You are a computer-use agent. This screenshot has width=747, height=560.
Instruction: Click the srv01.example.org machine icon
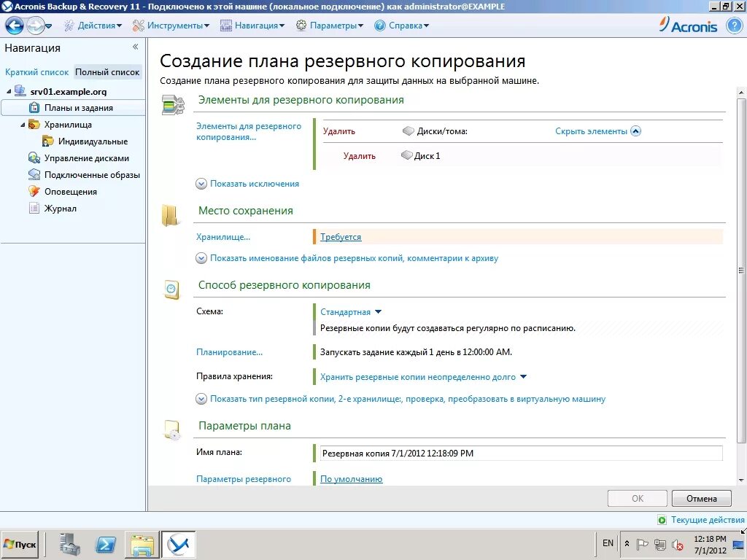tap(20, 91)
